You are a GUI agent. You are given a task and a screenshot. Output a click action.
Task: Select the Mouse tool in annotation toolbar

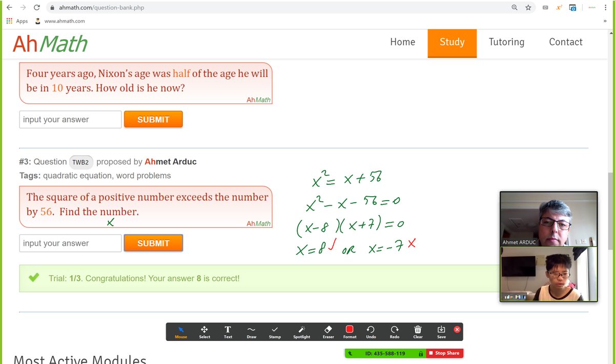click(181, 332)
